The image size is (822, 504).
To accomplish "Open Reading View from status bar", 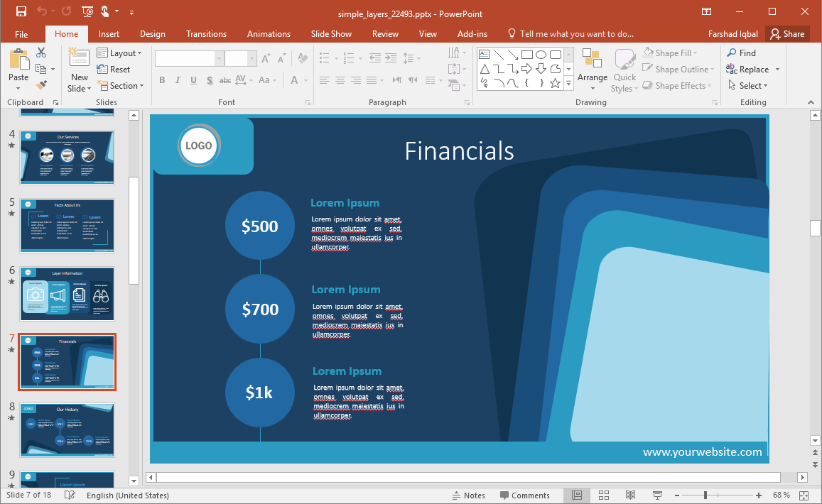I will coord(630,495).
